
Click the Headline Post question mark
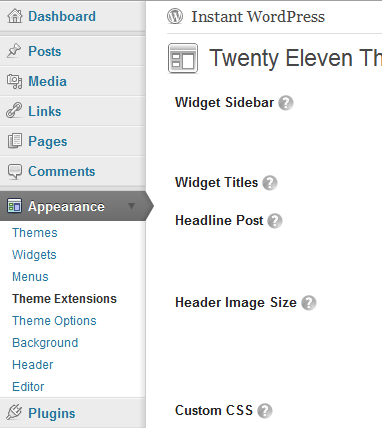[275, 221]
